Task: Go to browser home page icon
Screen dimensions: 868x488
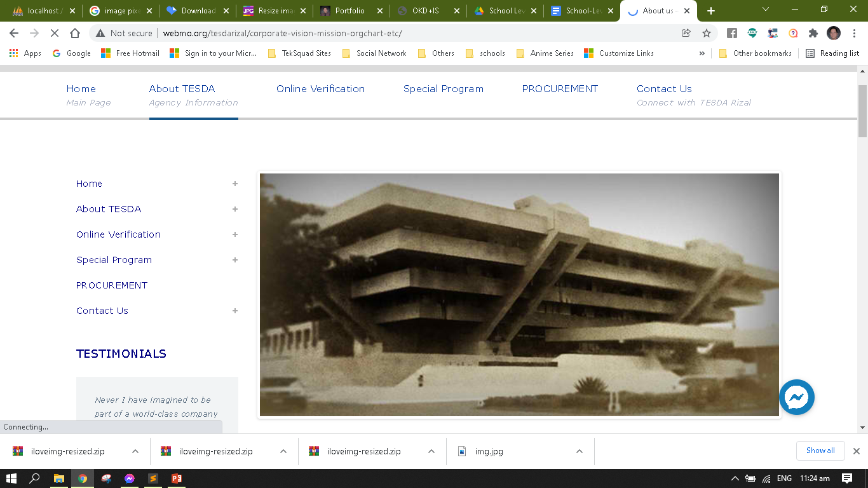Action: 75,33
